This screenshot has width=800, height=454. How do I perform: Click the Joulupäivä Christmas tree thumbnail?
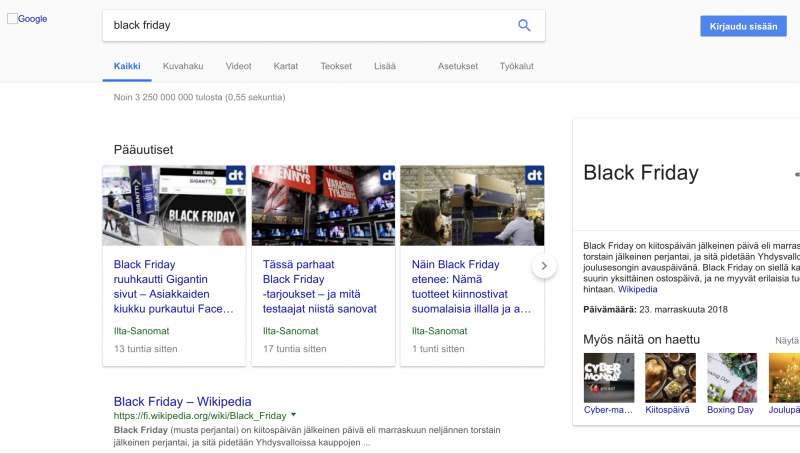click(x=784, y=378)
